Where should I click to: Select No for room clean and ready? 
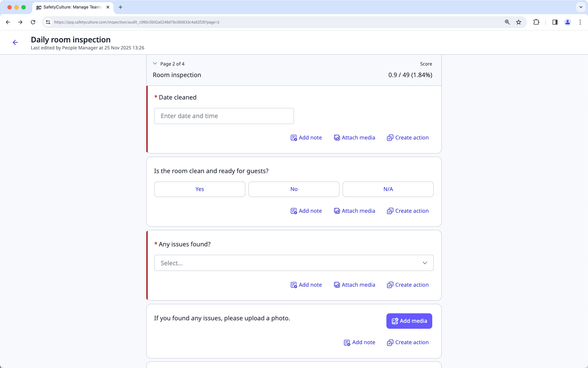coord(294,189)
